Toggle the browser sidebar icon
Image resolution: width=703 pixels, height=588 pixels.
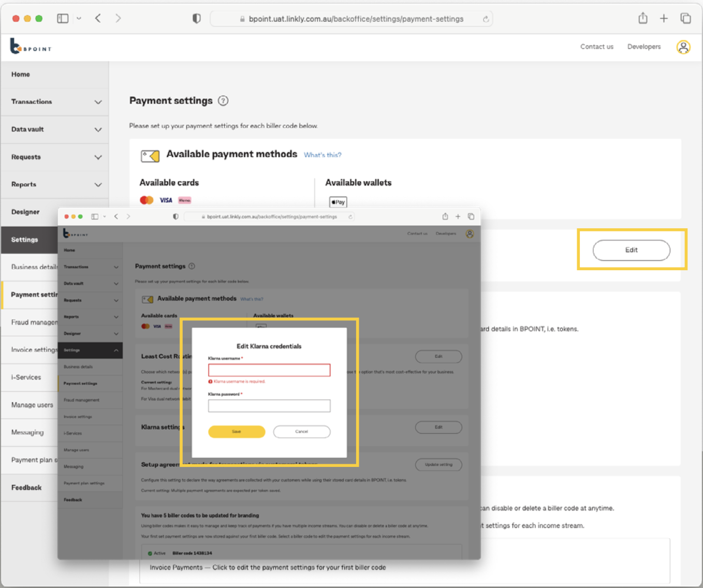[62, 18]
